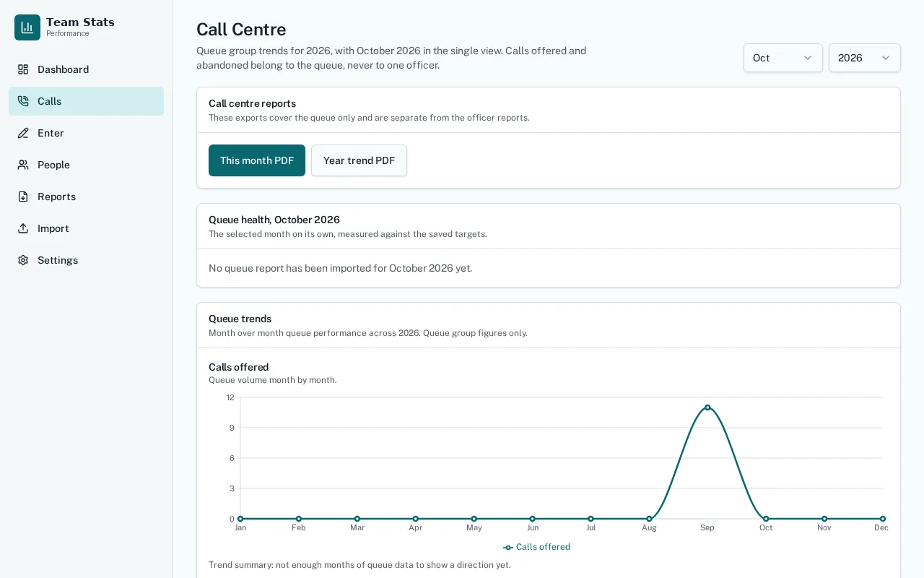Click the "Trend summary" line below chart
Screen dimensions: 924x578
pos(359,565)
